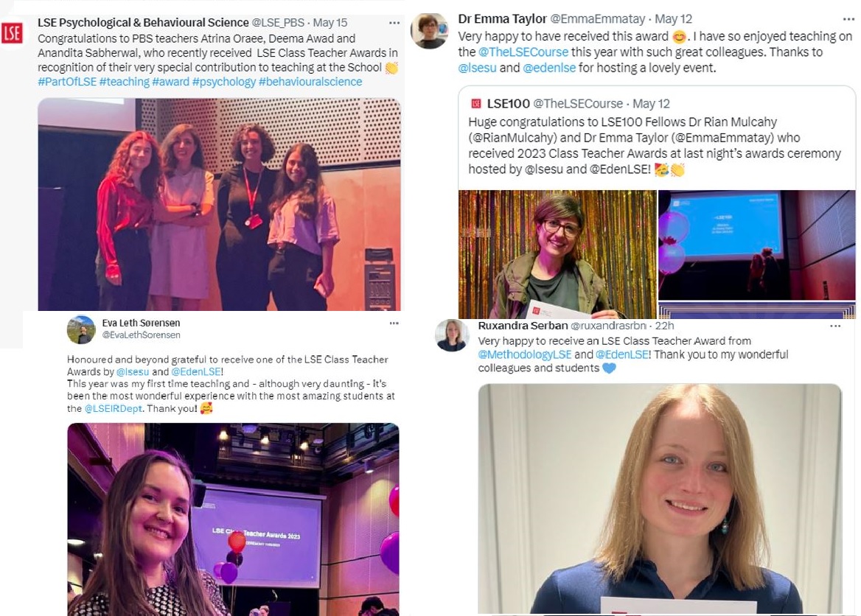861x616 pixels.
Task: Open the #behaviouralscience hashtag
Action: (x=310, y=82)
